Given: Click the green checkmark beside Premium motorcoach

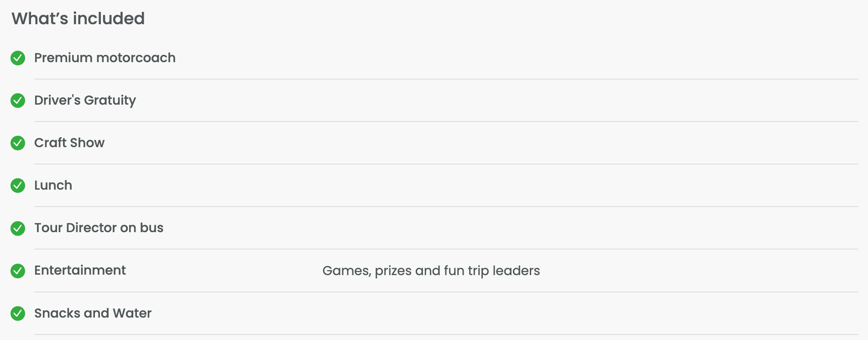Looking at the screenshot, I should click(x=18, y=58).
